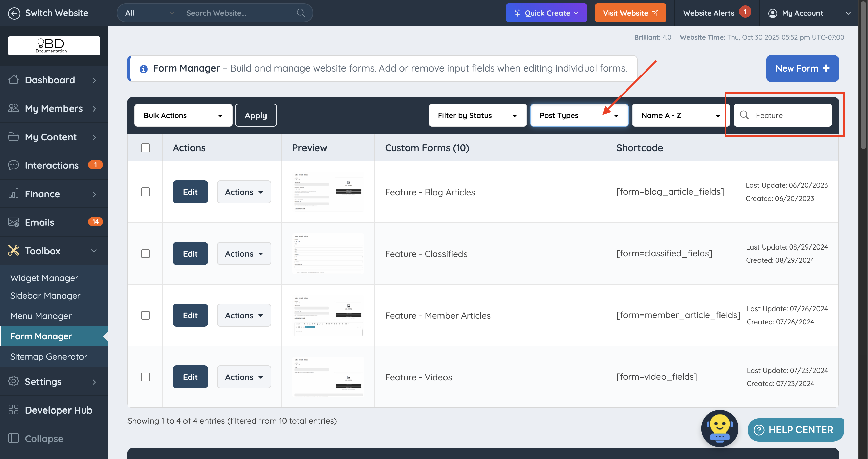Open Widget Manager in the Toolbox submenu
This screenshot has width=868, height=459.
pyautogui.click(x=44, y=278)
